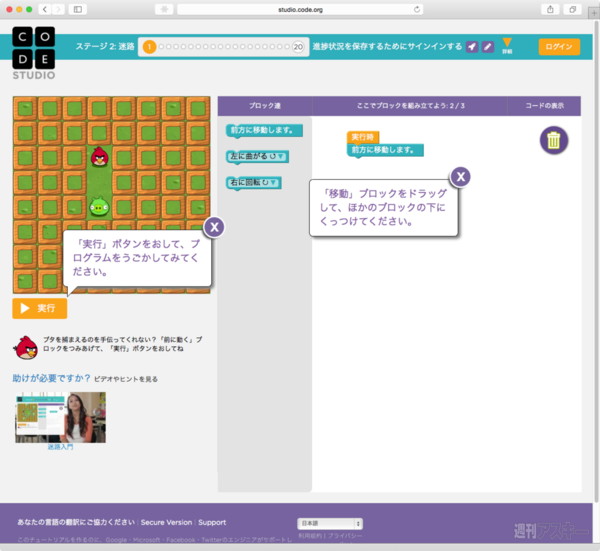This screenshot has width=600, height=551.
Task: Open the 迷路入門 video thumbnail
Action: pos(60,417)
